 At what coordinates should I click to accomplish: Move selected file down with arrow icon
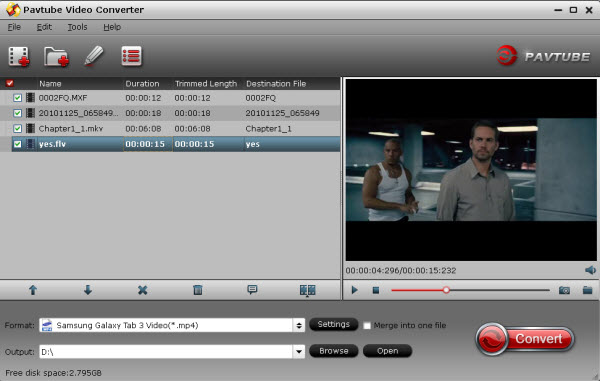pos(88,290)
